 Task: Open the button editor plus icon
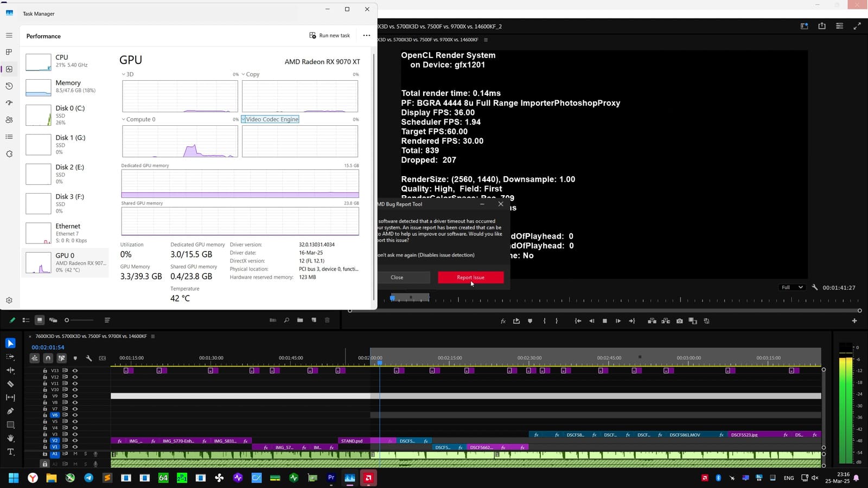[x=854, y=321]
